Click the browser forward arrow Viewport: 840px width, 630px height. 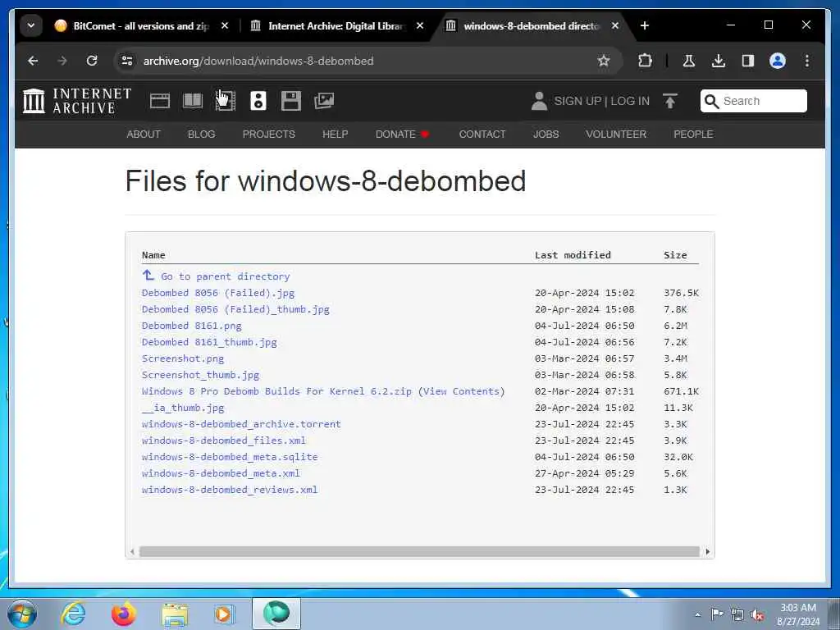[x=62, y=61]
